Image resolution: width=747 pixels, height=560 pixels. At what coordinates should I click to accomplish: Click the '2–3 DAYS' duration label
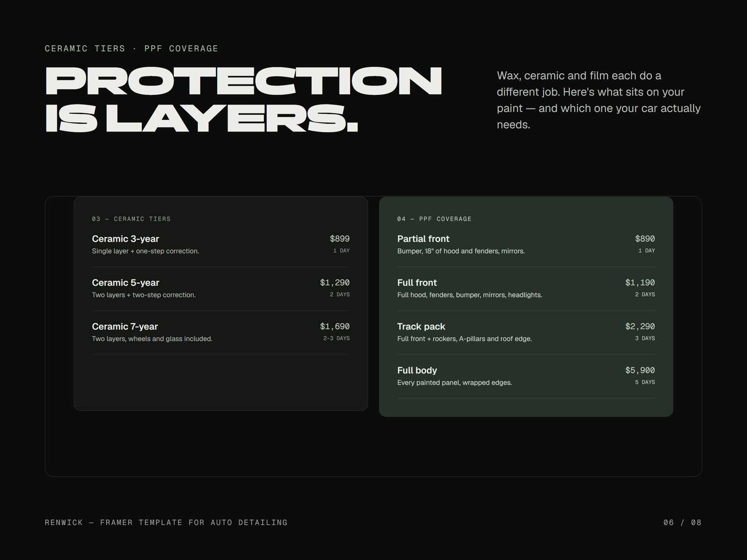tap(336, 338)
